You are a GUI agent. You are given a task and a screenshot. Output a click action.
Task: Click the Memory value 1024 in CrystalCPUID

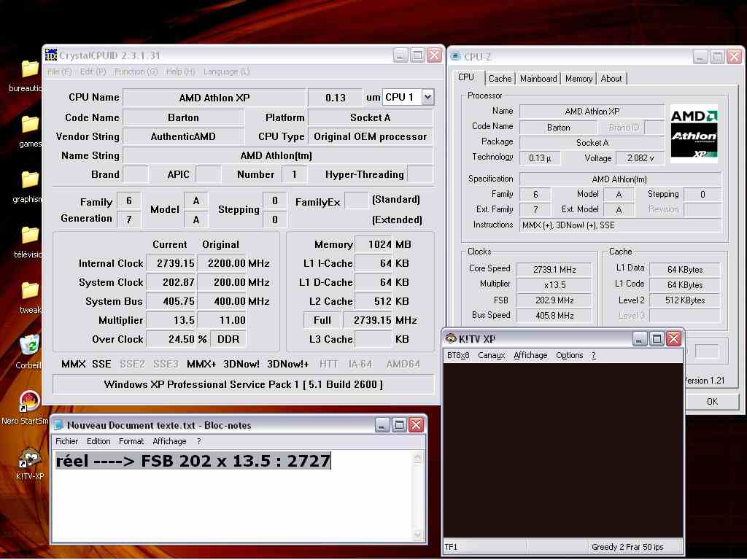(374, 244)
